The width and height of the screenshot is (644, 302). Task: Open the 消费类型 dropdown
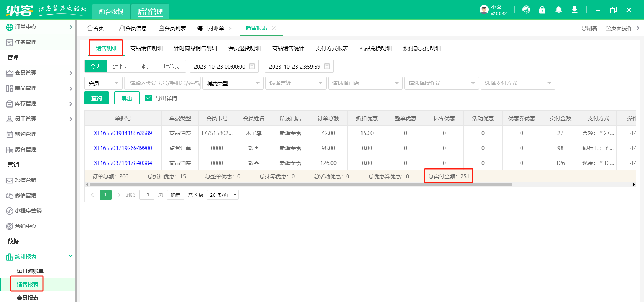tap(233, 83)
